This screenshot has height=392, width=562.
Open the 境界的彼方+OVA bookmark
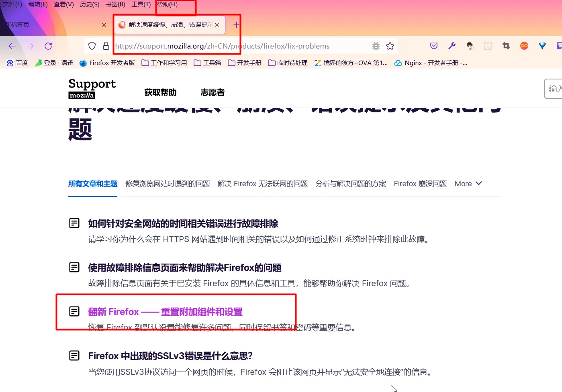click(351, 63)
